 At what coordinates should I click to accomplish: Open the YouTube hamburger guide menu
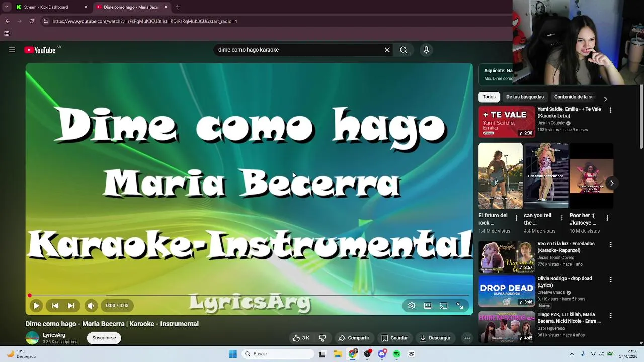(x=12, y=50)
